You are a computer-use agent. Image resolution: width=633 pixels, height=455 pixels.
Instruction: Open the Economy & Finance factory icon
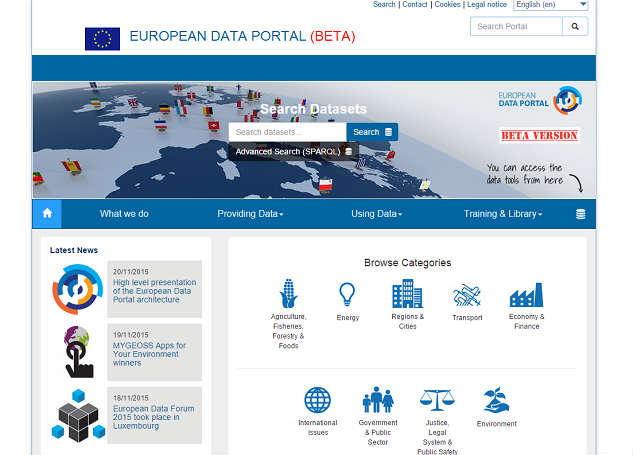[x=526, y=295]
